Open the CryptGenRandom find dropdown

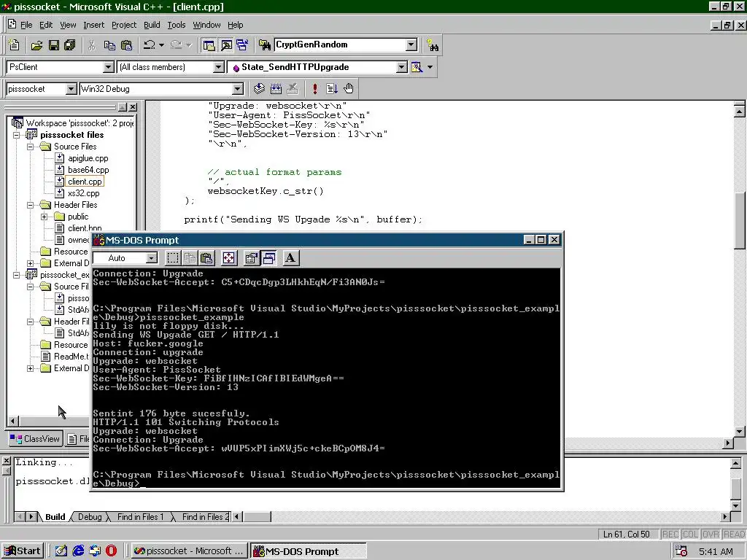[411, 44]
